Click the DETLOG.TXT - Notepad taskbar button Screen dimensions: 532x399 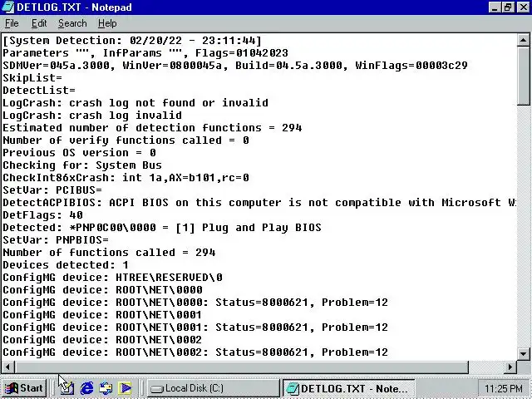[348, 388]
